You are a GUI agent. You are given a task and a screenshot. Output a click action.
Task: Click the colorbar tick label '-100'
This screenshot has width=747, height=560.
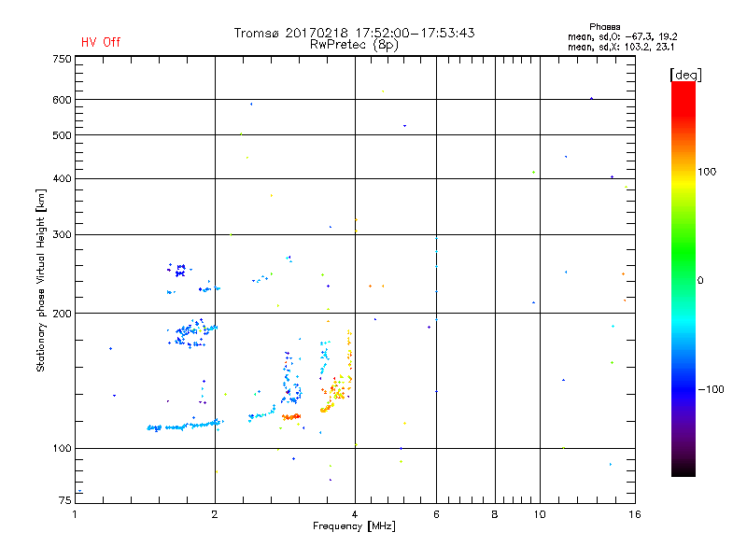[711, 389]
